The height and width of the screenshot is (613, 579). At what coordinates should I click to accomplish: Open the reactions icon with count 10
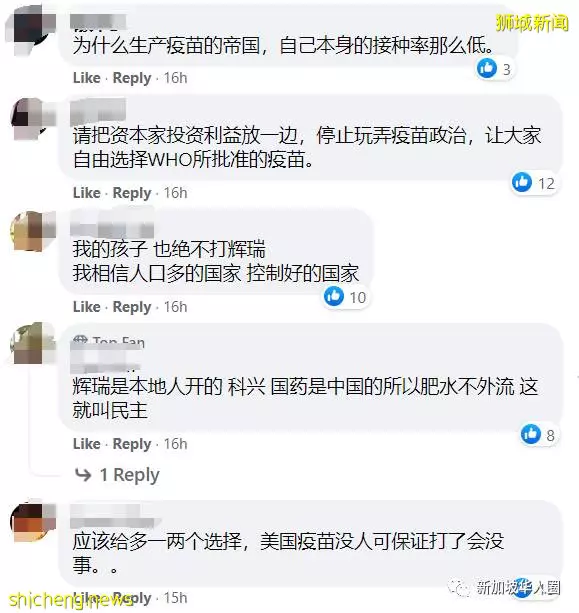point(334,296)
